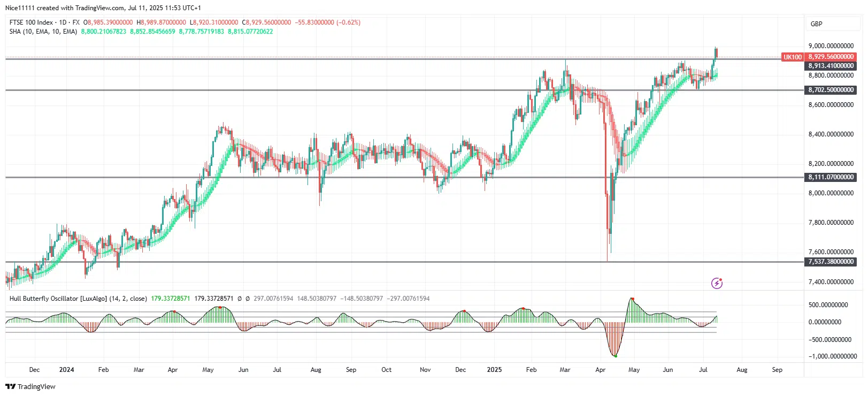Image resolution: width=868 pixels, height=396 pixels.
Task: Click the 9,000 mark on price scale
Action: point(831,46)
